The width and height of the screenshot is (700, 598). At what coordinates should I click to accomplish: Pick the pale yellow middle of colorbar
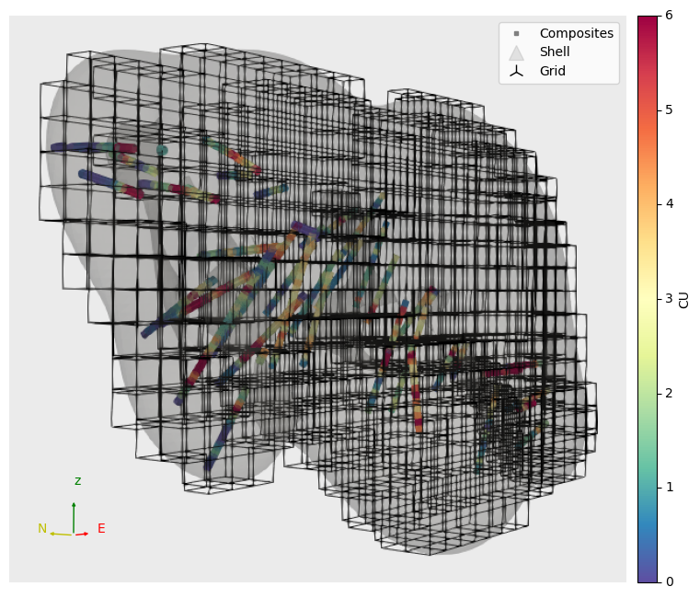pos(648,299)
